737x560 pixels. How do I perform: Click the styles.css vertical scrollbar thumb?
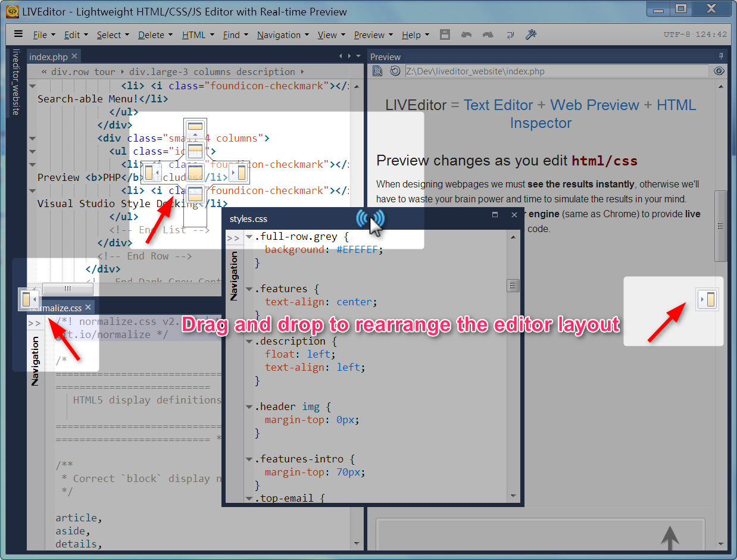[x=513, y=286]
